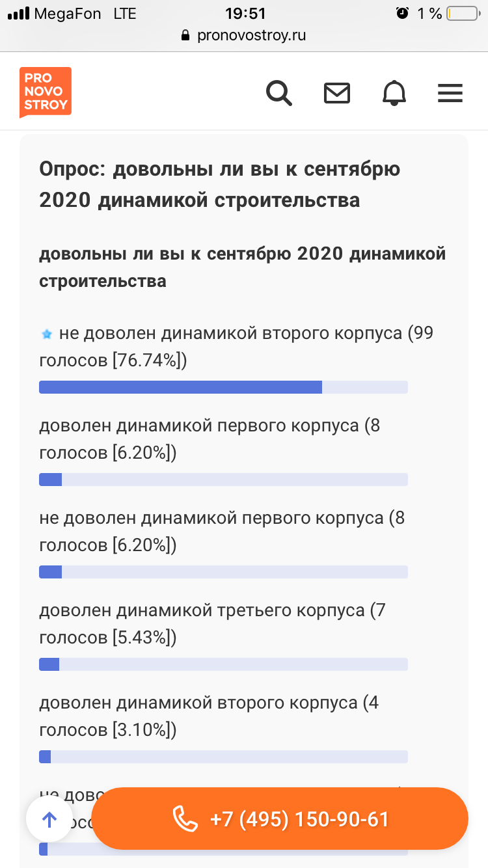Open notifications bell icon
Screen dimensions: 488x868
[x=394, y=93]
